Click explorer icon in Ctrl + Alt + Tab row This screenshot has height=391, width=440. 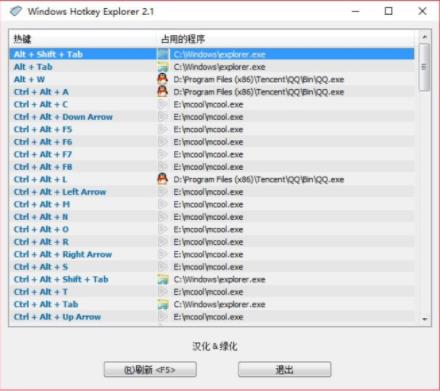pos(163,304)
